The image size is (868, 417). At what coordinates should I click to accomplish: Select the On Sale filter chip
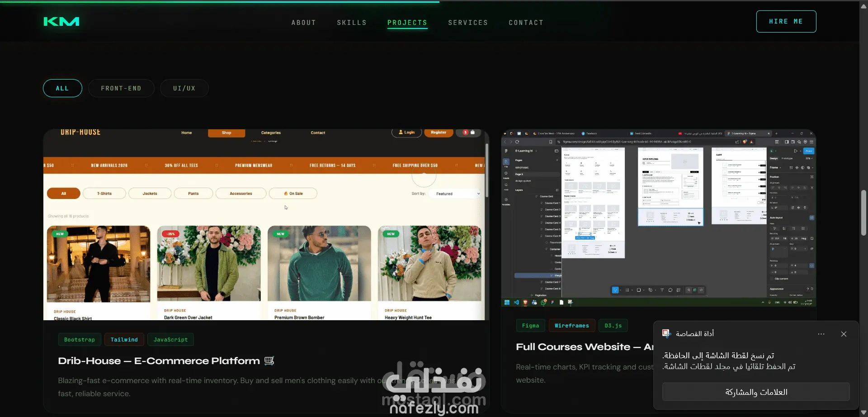coord(293,194)
